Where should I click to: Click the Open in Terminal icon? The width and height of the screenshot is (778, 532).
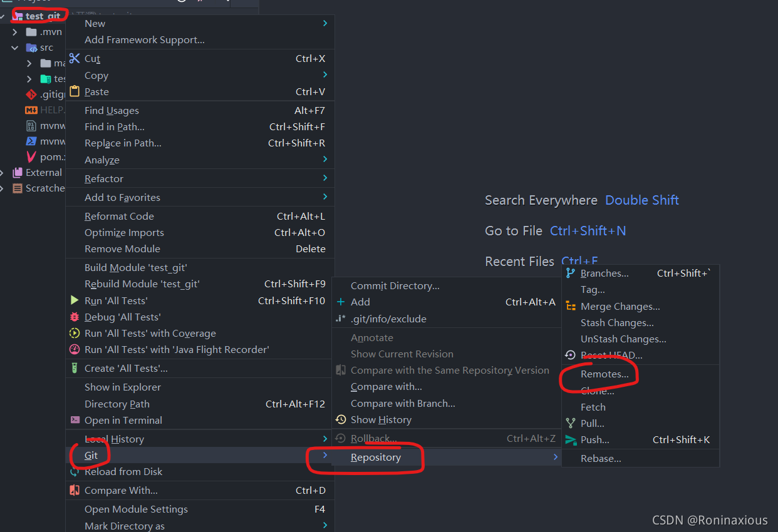[x=75, y=420]
